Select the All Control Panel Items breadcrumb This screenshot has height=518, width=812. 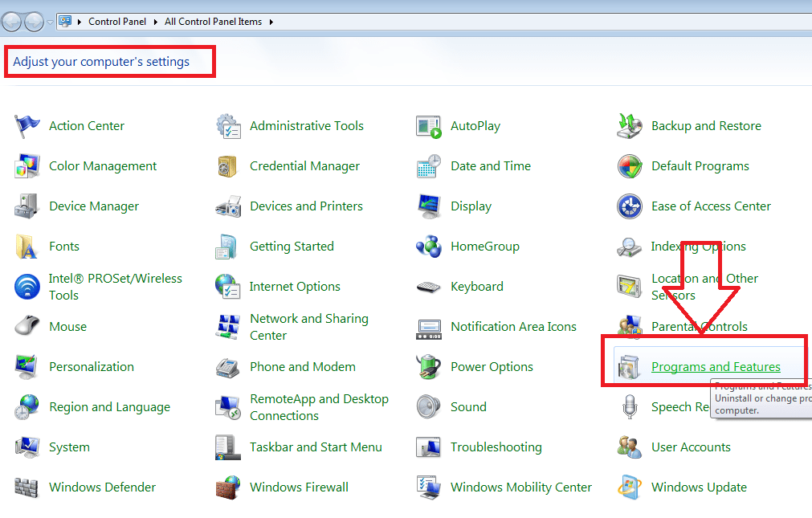(x=214, y=22)
